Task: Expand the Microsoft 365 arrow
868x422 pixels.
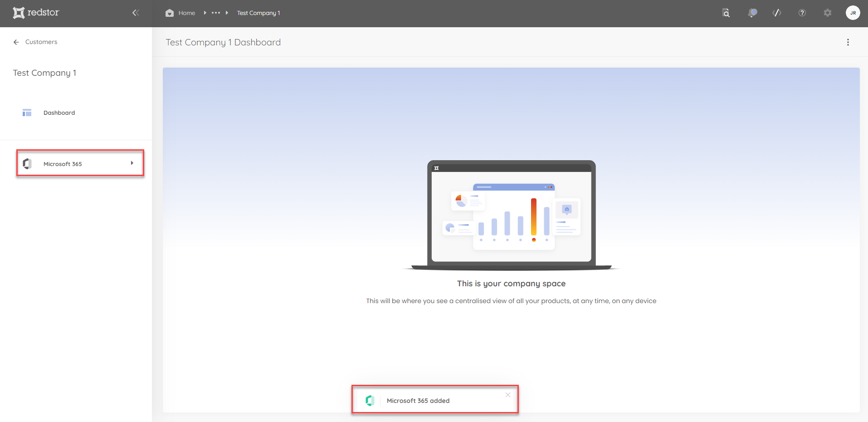Action: click(132, 163)
